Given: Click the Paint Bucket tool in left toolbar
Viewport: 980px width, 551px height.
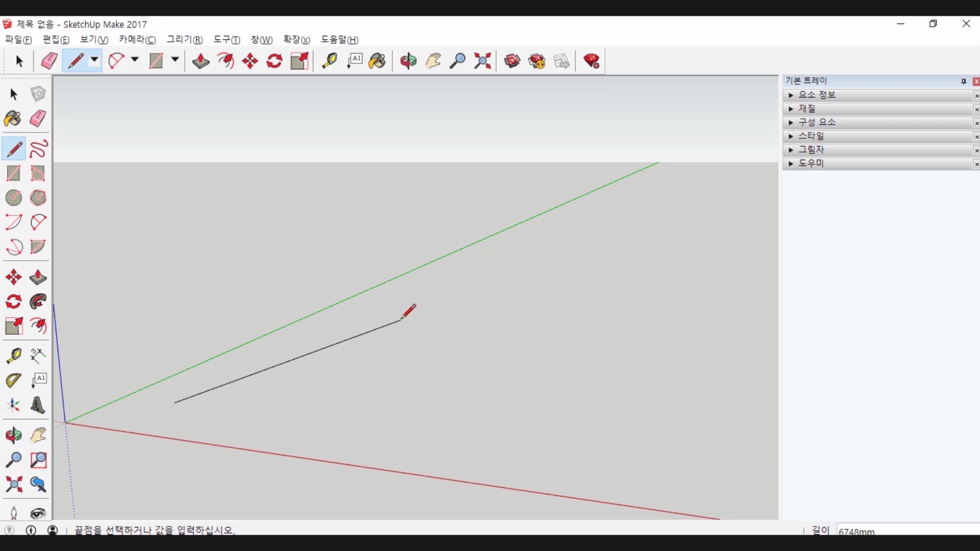Looking at the screenshot, I should [13, 119].
